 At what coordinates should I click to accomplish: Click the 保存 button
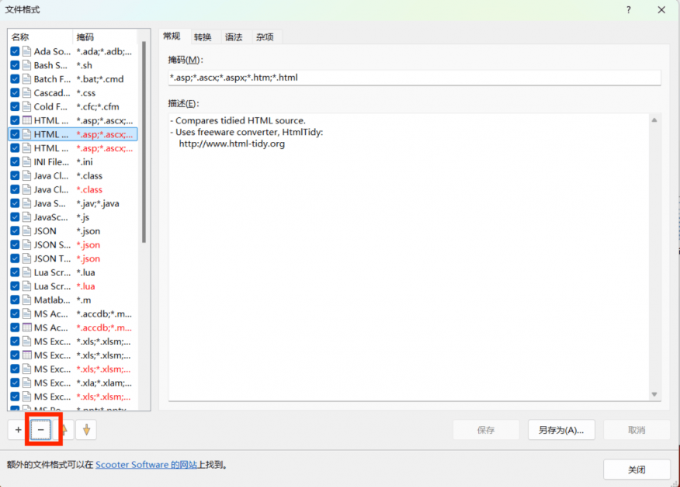pos(486,430)
